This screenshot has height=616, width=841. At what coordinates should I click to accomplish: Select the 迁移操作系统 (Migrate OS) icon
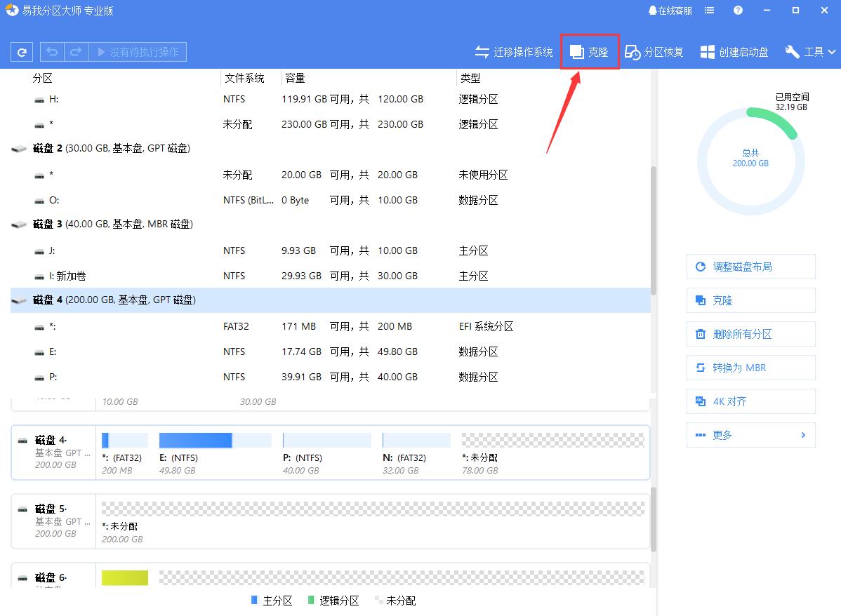[x=482, y=51]
